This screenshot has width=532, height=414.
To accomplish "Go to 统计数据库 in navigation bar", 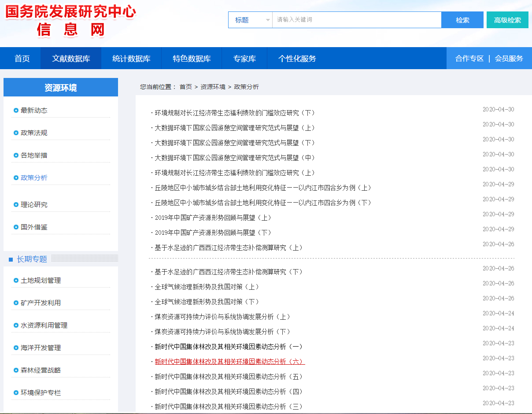I will pos(131,59).
